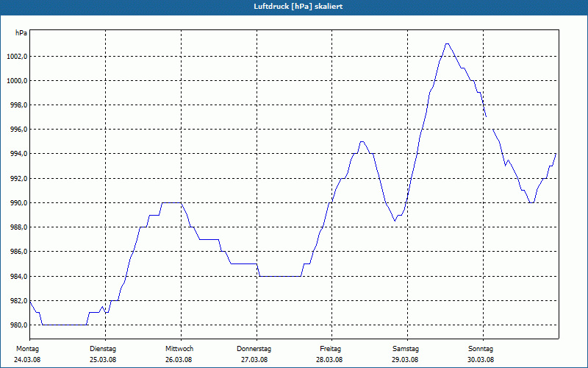Click the "Donnerstag" day label
This screenshot has height=368, width=588.
point(254,349)
